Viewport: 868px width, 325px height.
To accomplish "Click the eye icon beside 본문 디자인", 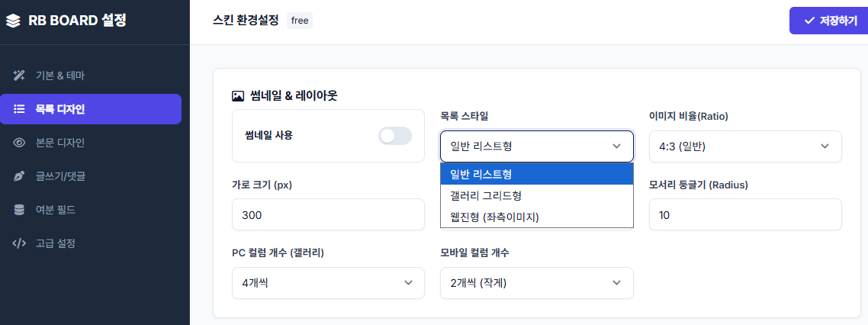I will [20, 143].
